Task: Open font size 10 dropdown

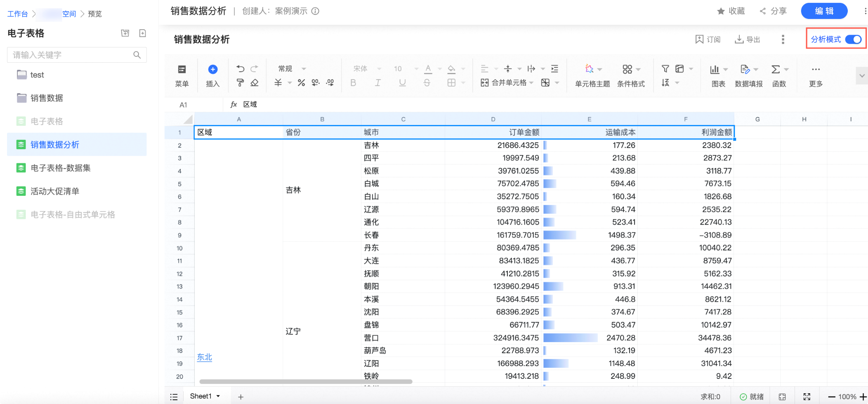Action: point(406,69)
